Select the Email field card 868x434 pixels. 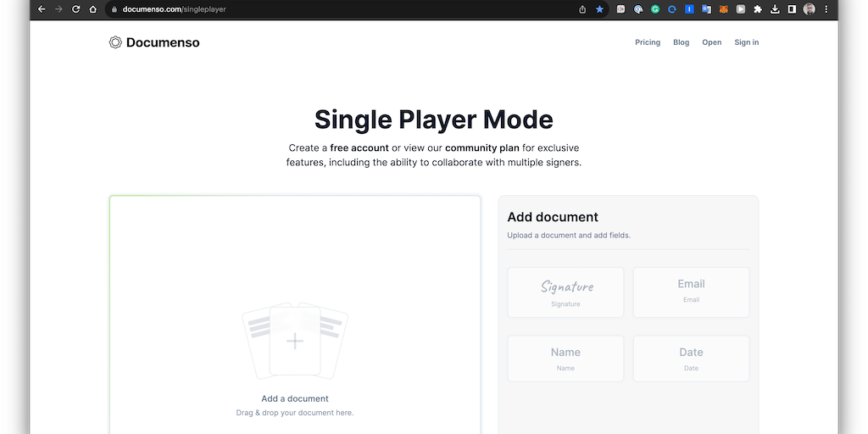pos(692,292)
